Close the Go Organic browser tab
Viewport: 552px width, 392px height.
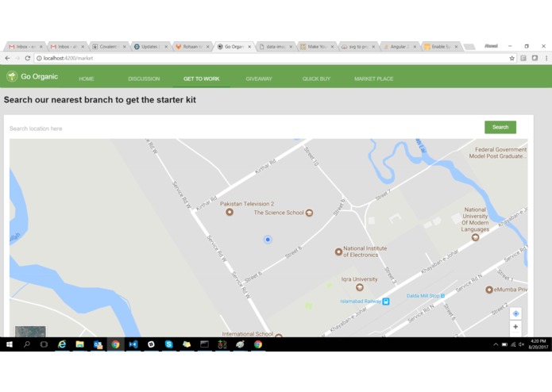[x=249, y=47]
